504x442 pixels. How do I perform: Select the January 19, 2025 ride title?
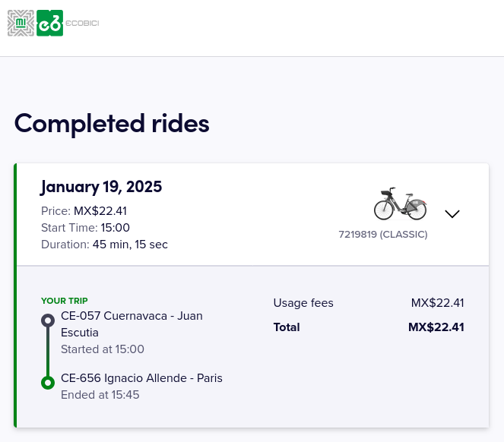coord(101,187)
